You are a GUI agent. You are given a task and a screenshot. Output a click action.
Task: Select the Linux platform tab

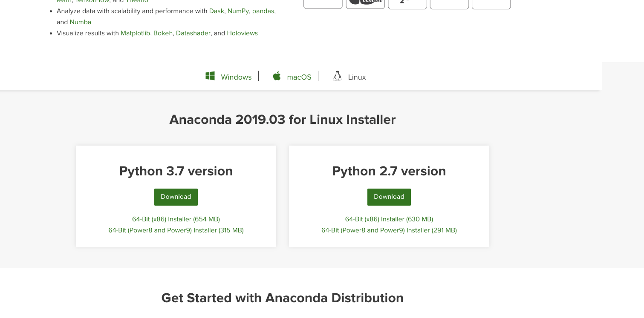(x=357, y=77)
